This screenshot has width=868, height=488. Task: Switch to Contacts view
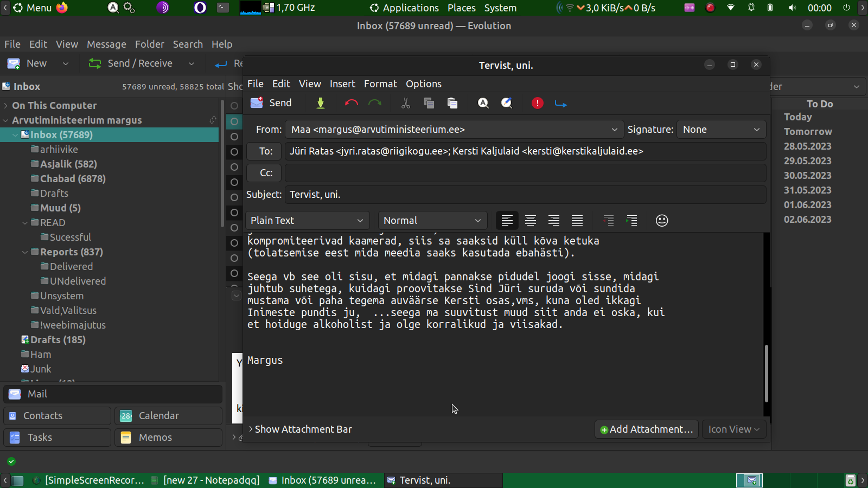coord(57,416)
